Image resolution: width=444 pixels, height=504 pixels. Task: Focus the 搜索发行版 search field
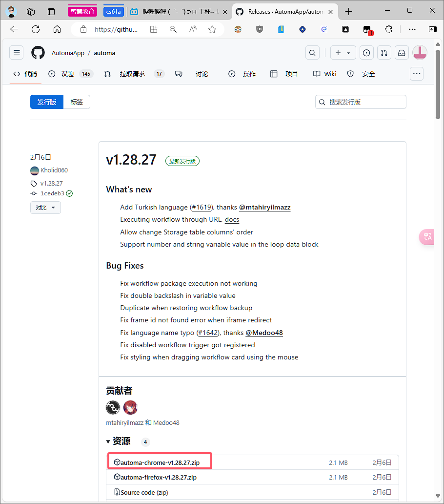click(361, 102)
